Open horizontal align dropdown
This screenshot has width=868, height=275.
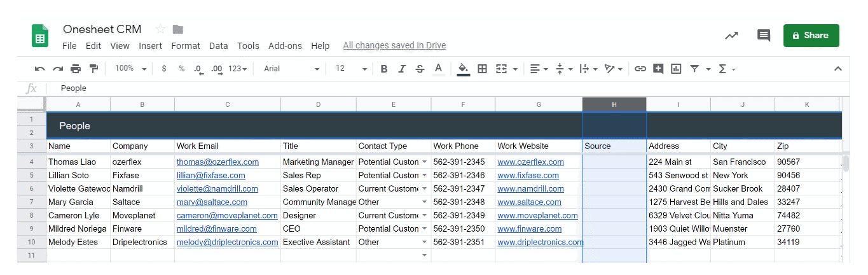(x=539, y=69)
